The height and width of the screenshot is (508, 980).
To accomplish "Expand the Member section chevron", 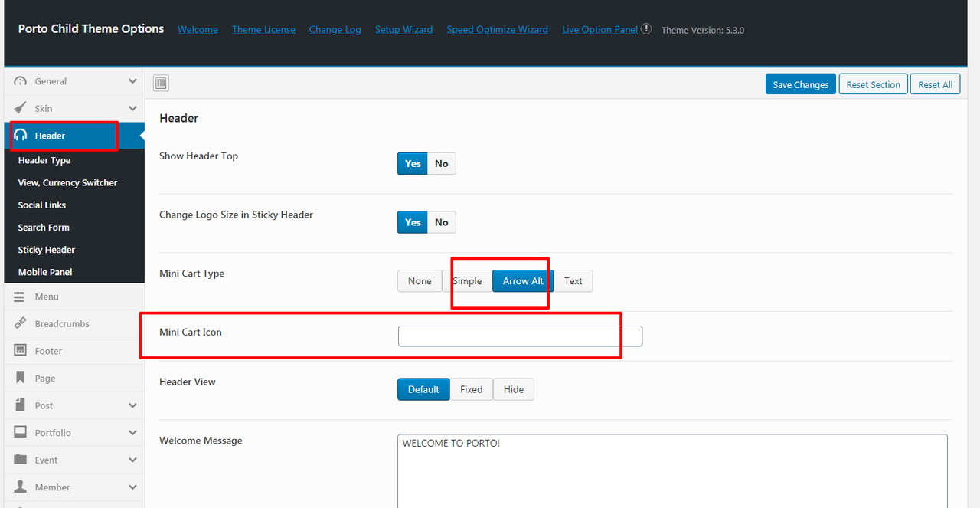I will [x=132, y=487].
